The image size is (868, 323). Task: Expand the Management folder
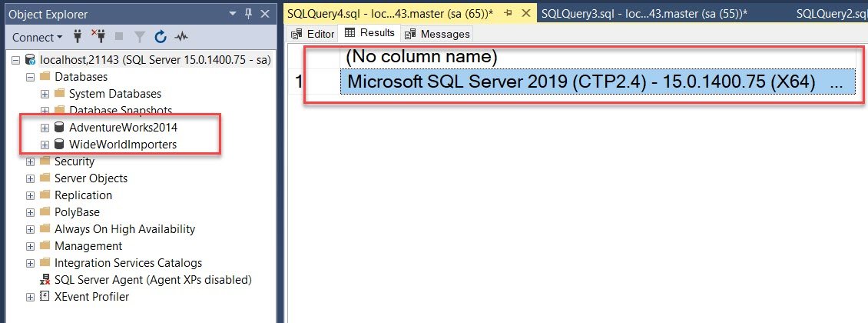click(x=31, y=246)
